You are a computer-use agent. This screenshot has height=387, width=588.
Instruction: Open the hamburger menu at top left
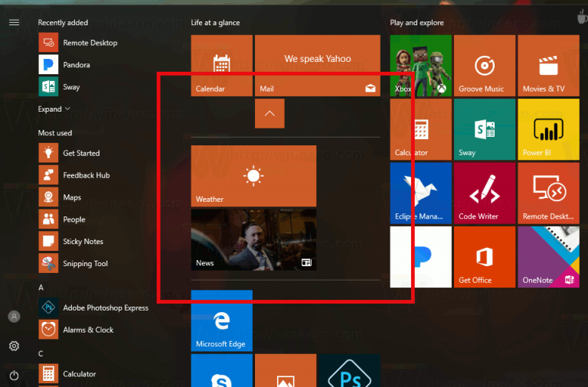pyautogui.click(x=14, y=22)
